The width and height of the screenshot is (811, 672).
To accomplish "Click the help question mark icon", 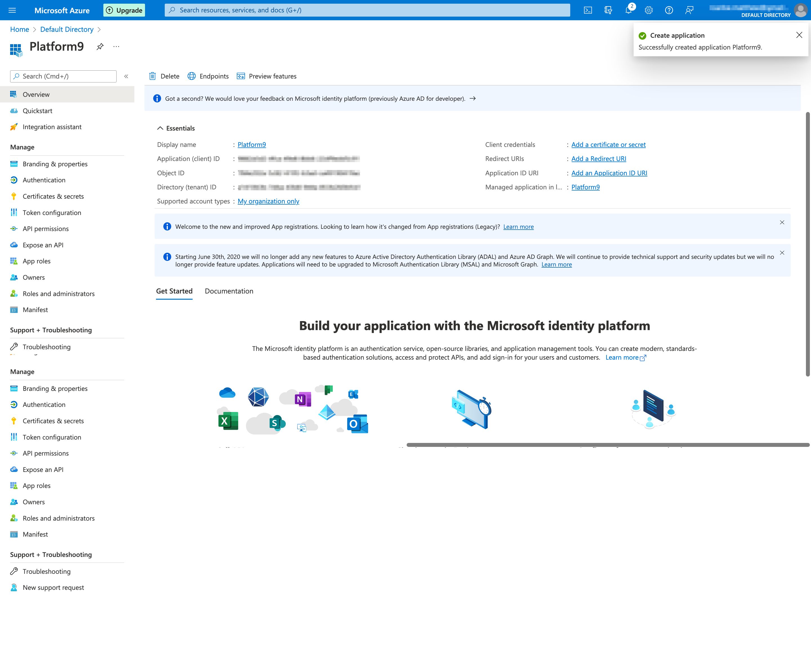I will pos(669,10).
